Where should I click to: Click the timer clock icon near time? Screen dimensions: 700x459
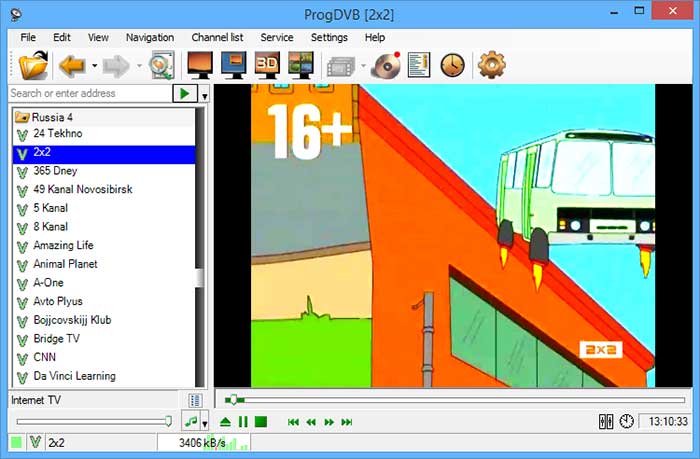tap(626, 421)
